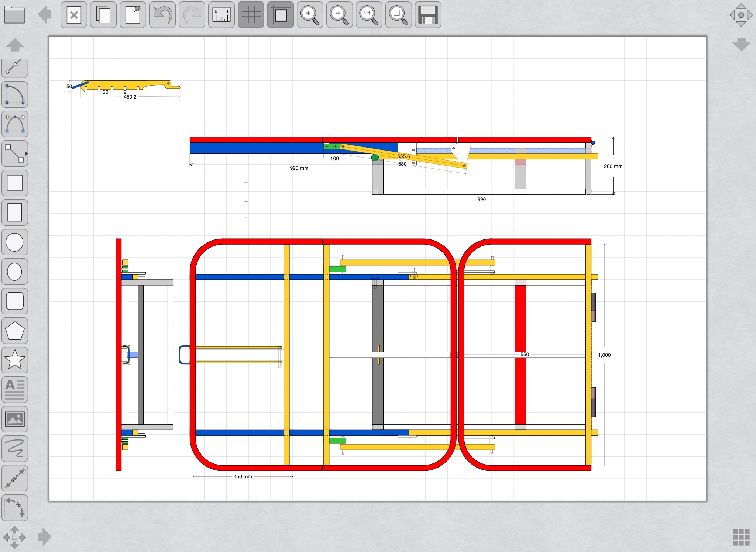Choose the text block tool

coord(15,390)
